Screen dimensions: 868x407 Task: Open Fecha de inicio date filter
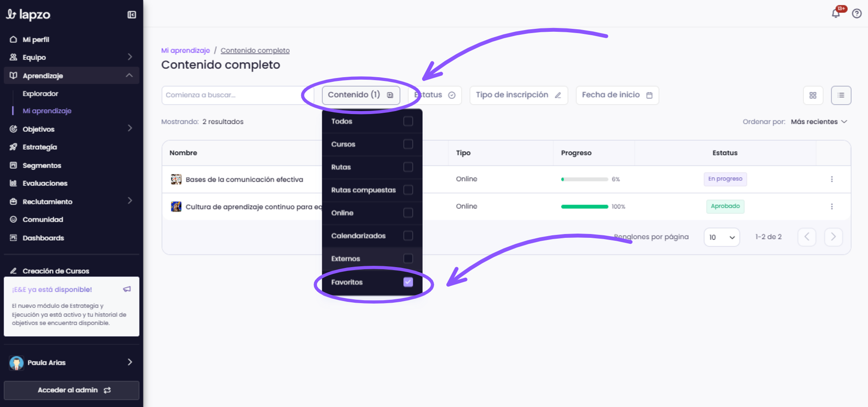617,95
